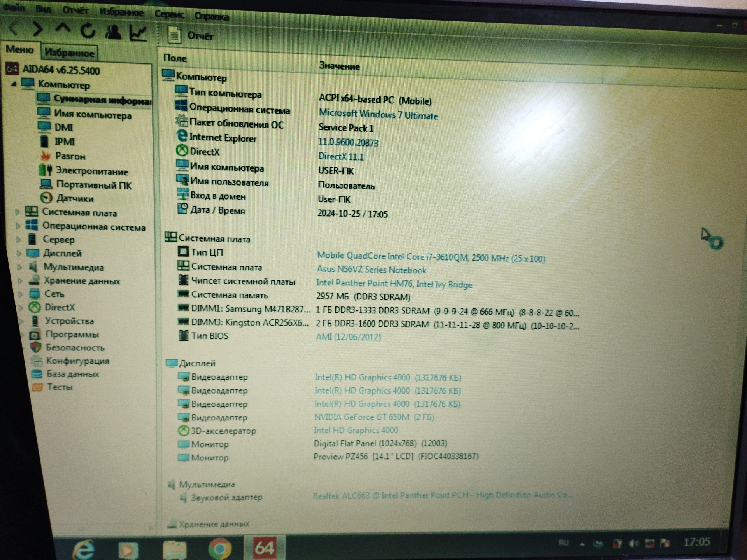Viewport: 747px width, 560px height.
Task: Click the Конфигурация icon in tree
Action: click(x=37, y=360)
